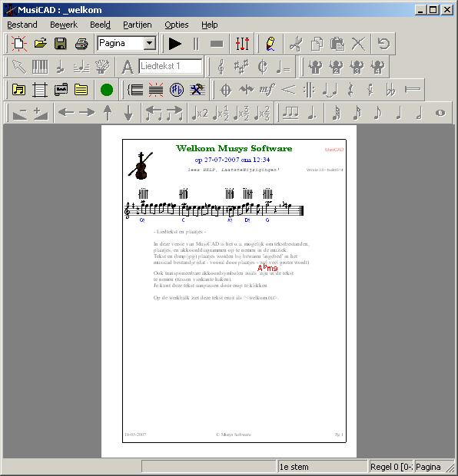
Task: Undo last action with undo arrow
Action: click(383, 44)
